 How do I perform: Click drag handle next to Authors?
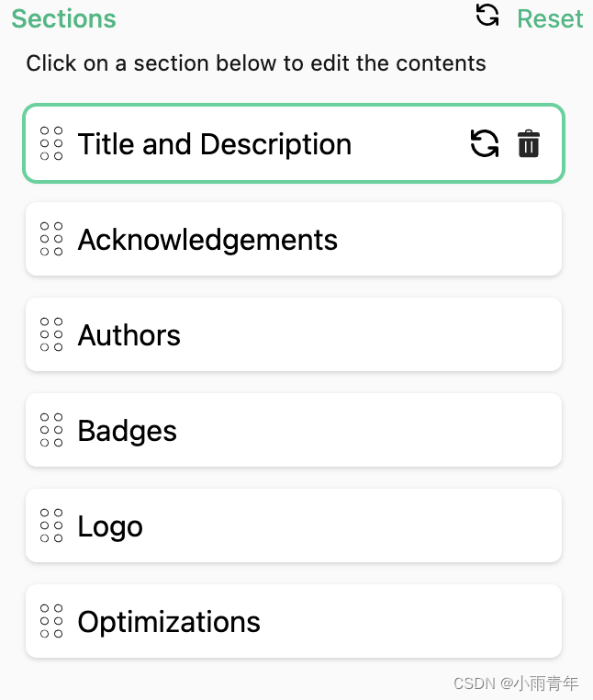[x=52, y=334]
